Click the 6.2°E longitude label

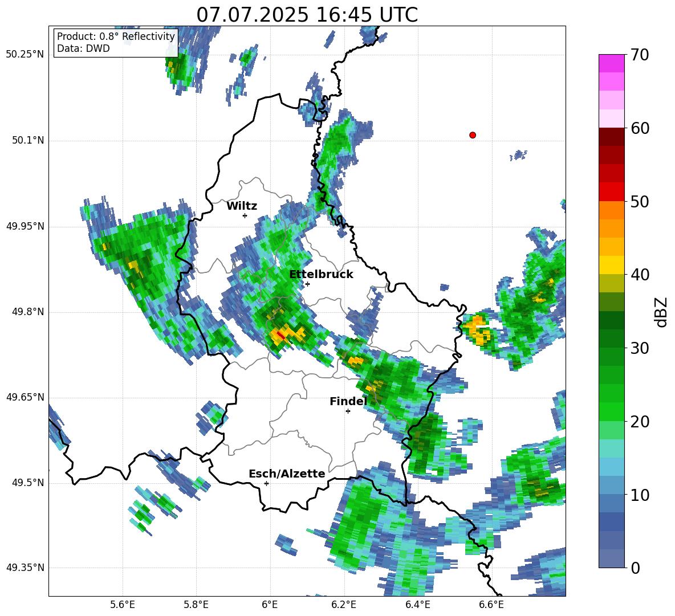coord(344,605)
